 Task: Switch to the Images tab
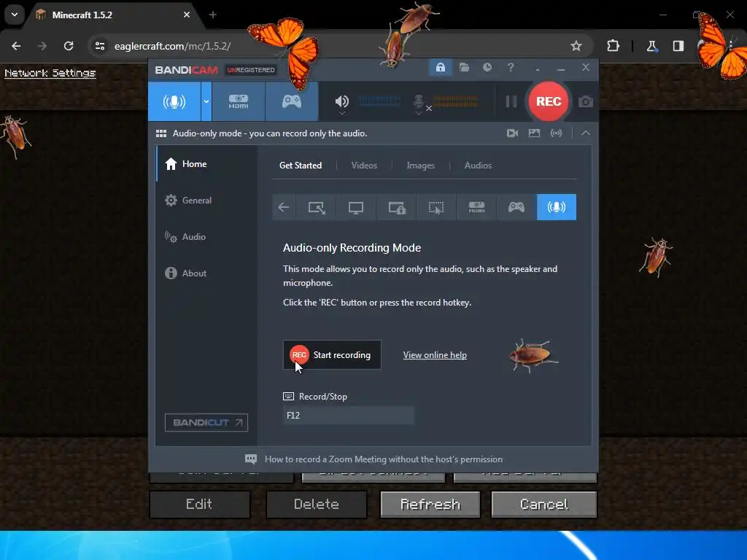pos(420,166)
